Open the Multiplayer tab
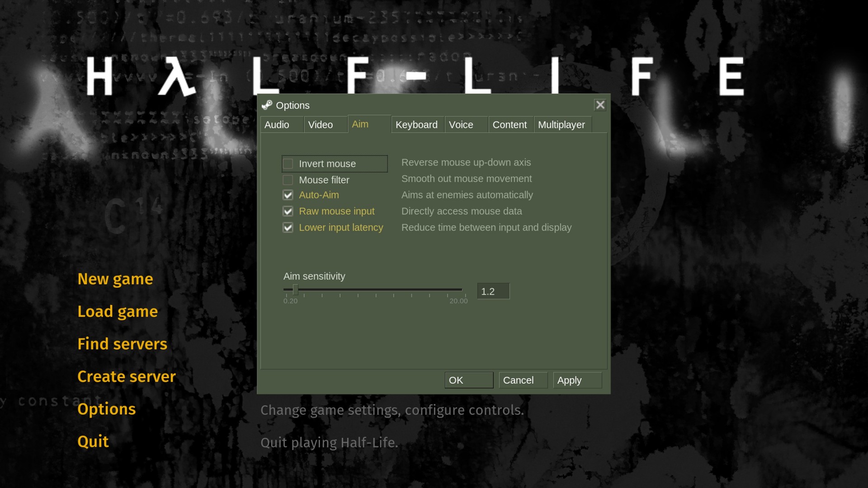 [563, 125]
